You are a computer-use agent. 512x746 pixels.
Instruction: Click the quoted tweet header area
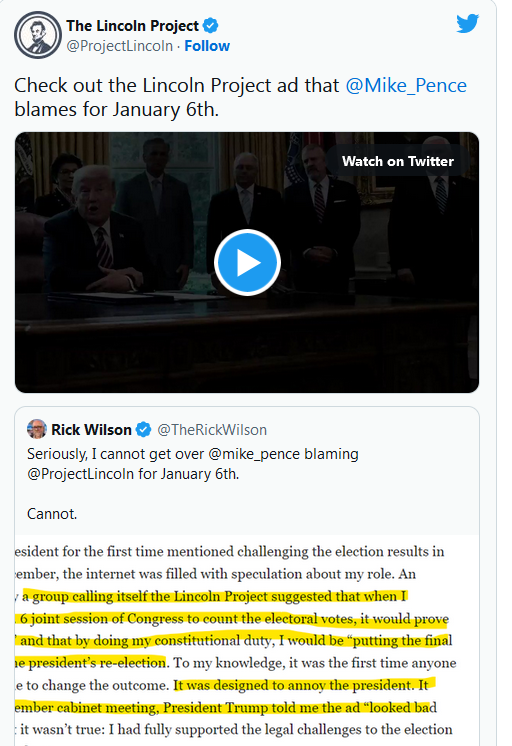147,430
